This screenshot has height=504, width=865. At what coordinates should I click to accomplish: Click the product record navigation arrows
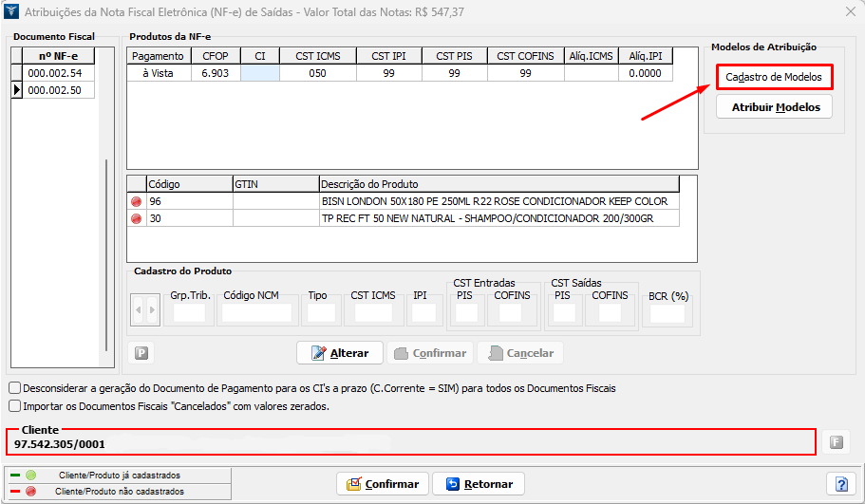(145, 309)
